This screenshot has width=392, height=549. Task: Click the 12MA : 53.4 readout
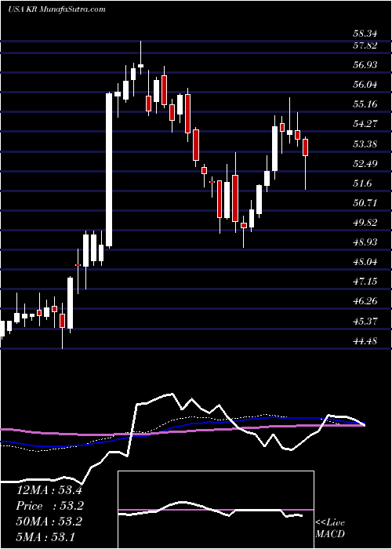49,490
